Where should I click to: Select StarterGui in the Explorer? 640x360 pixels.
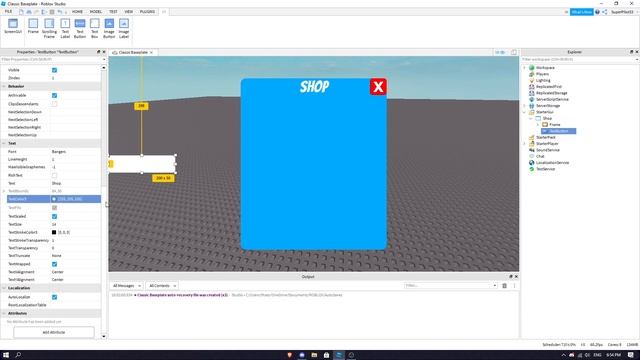[544, 112]
